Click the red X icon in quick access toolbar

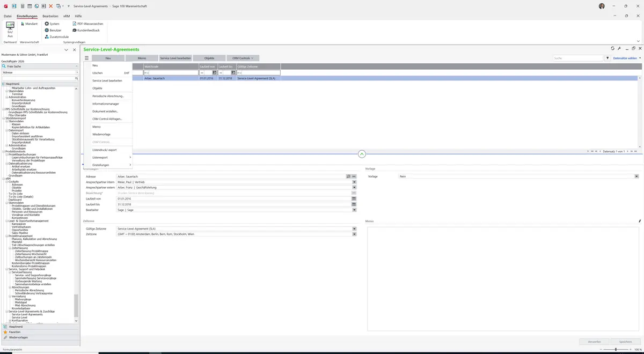tap(50, 6)
